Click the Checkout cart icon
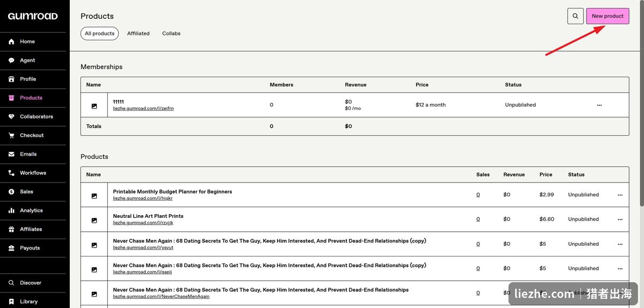 [x=11, y=135]
